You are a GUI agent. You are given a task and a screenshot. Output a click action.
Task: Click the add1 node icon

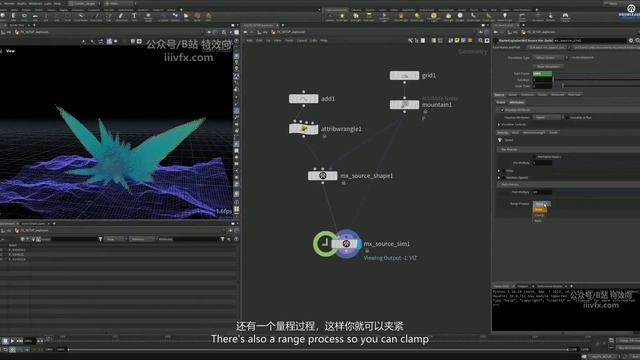click(303, 99)
